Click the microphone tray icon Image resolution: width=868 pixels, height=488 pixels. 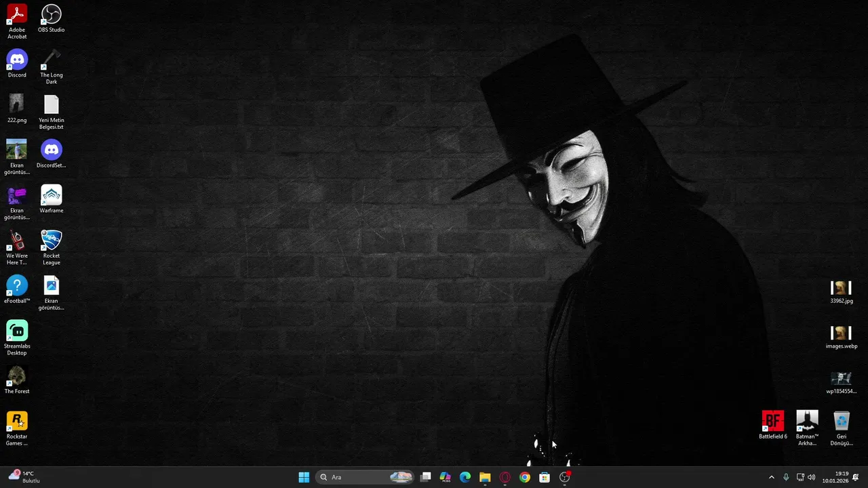[786, 477]
